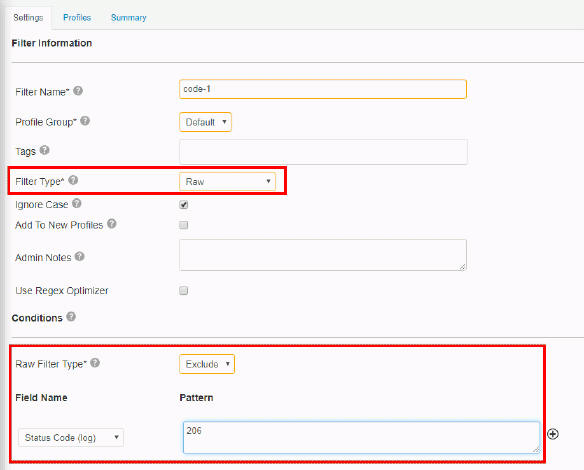The width and height of the screenshot is (584, 470).
Task: Click help icon beside Conditions heading
Action: point(71,317)
